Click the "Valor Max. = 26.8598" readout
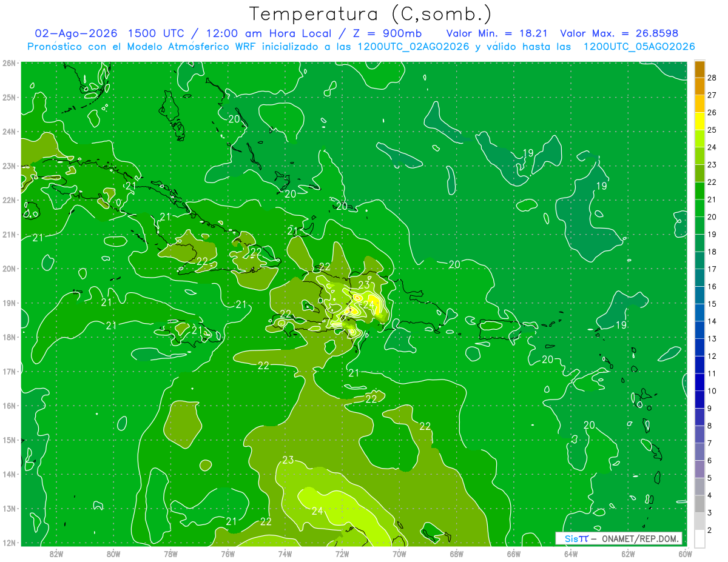Image resolution: width=728 pixels, height=562 pixels. pos(619,33)
